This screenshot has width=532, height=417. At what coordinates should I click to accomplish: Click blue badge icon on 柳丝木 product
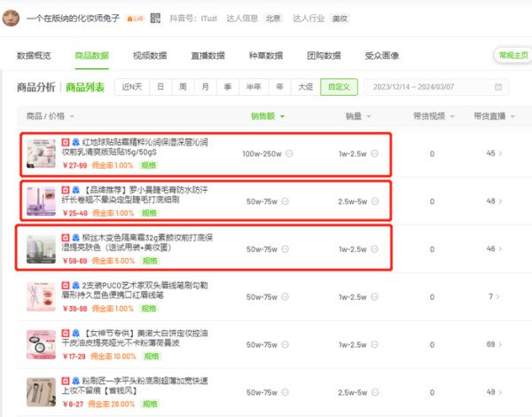point(75,238)
